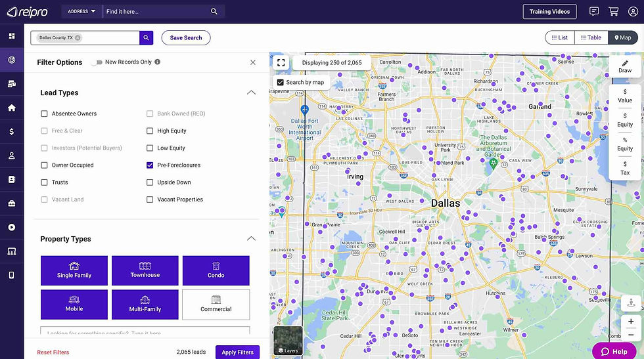Open the contact book sidebar icon
This screenshot has height=359, width=644.
(12, 179)
